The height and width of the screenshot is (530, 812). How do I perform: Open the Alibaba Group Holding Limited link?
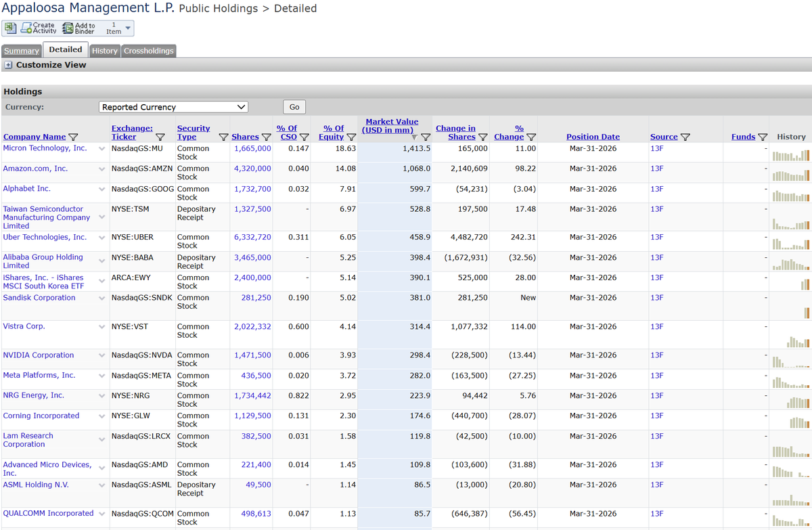43,261
